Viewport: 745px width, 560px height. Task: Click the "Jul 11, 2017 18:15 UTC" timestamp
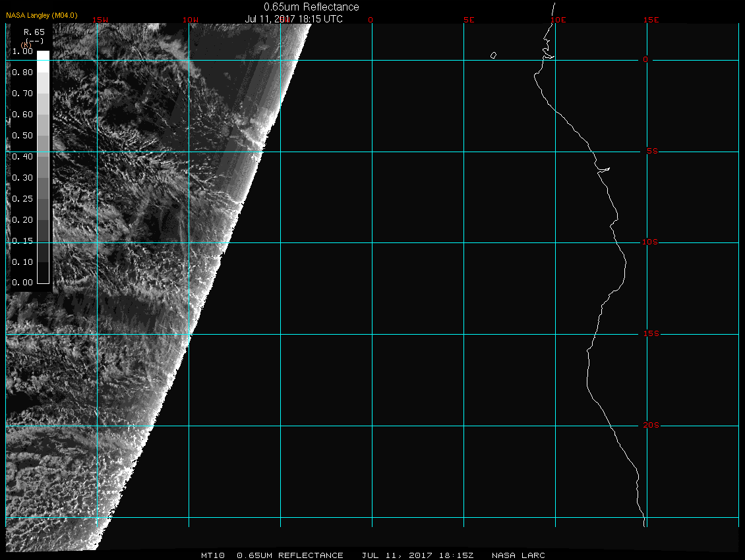[x=293, y=19]
